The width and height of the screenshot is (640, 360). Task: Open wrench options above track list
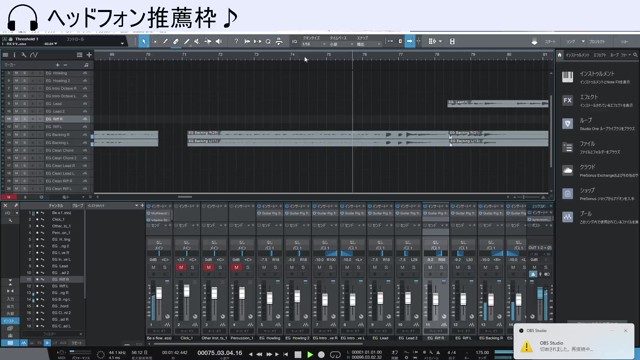click(x=24, y=55)
